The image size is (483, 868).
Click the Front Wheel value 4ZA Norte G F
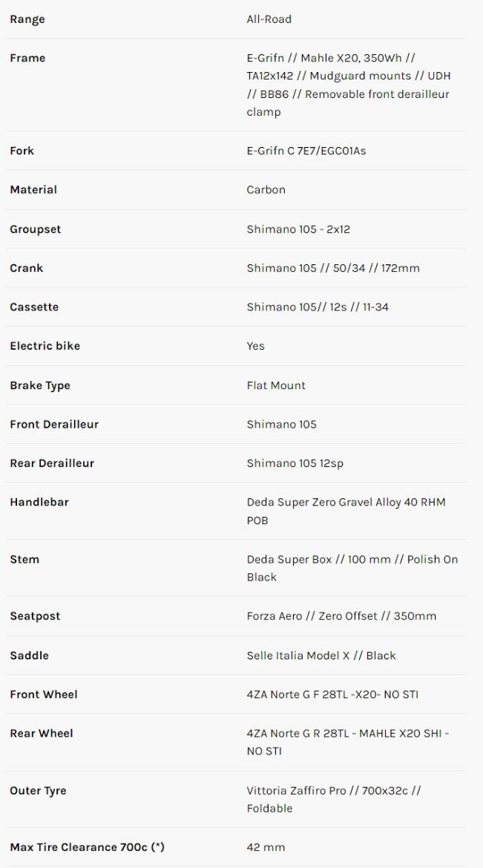tap(332, 695)
